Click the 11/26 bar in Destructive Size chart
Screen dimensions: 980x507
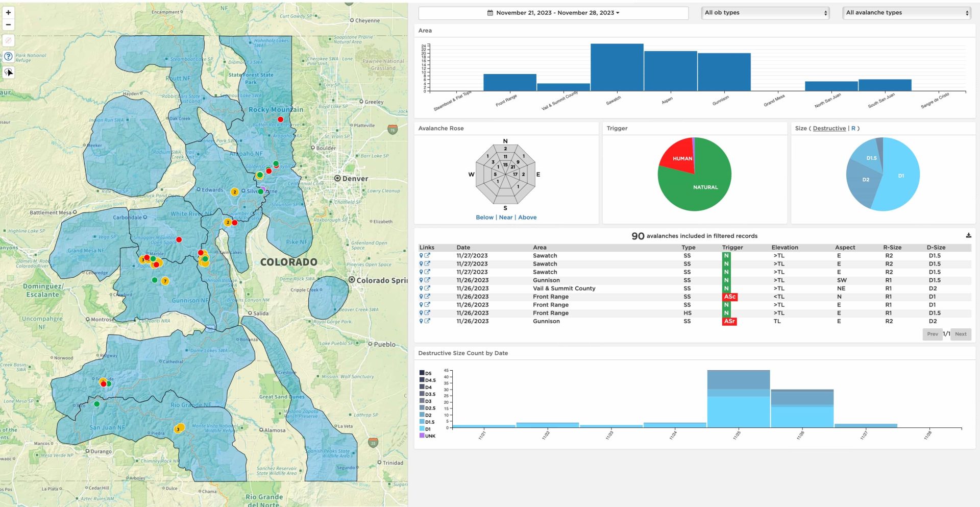click(x=802, y=408)
